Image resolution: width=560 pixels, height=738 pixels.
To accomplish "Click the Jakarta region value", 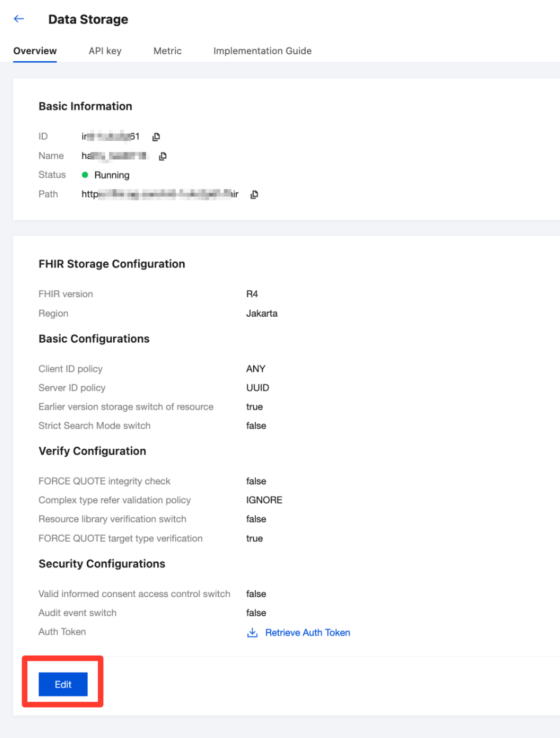I will click(x=262, y=314).
